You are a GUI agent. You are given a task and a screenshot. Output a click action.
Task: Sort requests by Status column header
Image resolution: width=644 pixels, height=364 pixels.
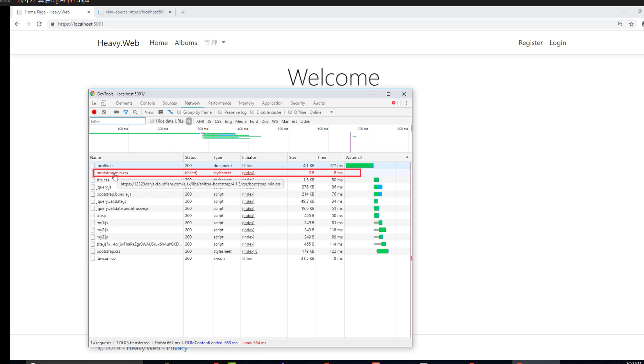[198, 157]
